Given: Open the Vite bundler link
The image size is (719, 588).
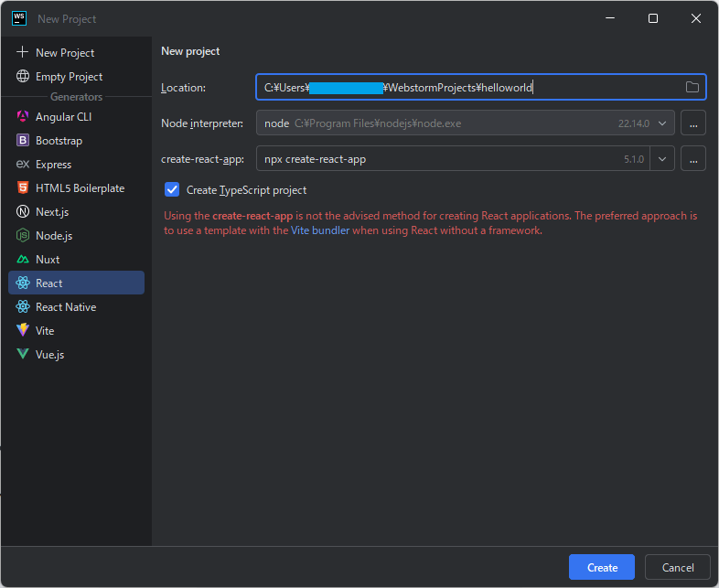Looking at the screenshot, I should point(320,230).
